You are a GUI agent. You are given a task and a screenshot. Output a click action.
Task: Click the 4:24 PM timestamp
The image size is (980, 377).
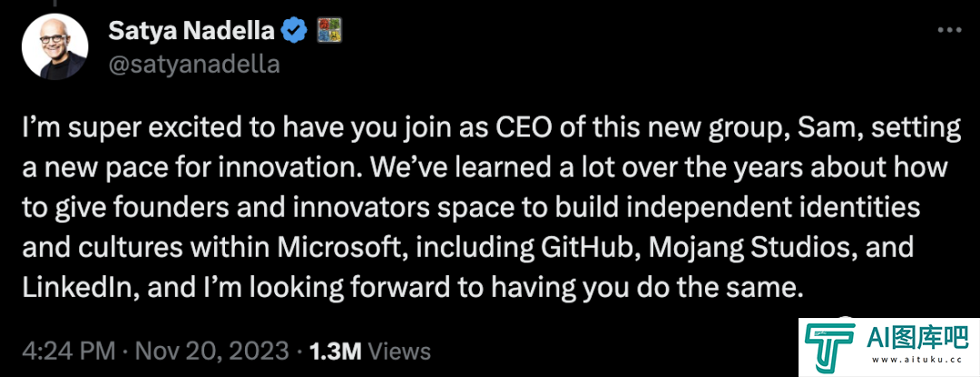point(69,351)
